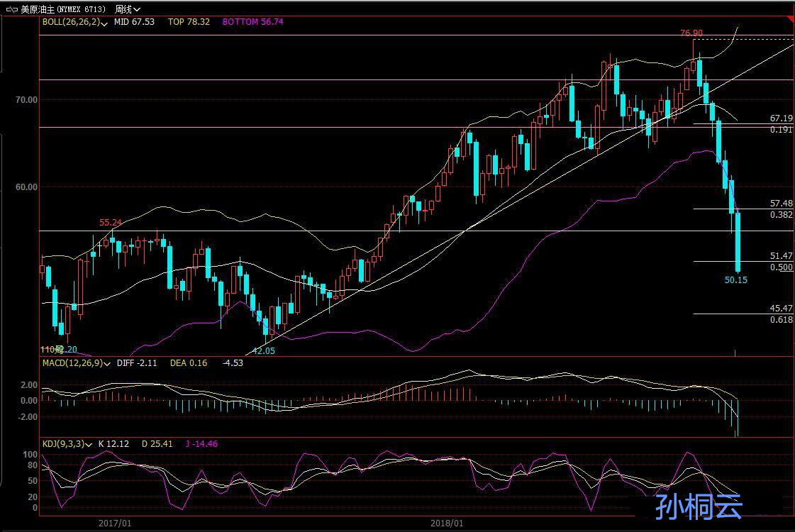Click the 55.24 peak price label
The image size is (795, 532).
[x=110, y=222]
